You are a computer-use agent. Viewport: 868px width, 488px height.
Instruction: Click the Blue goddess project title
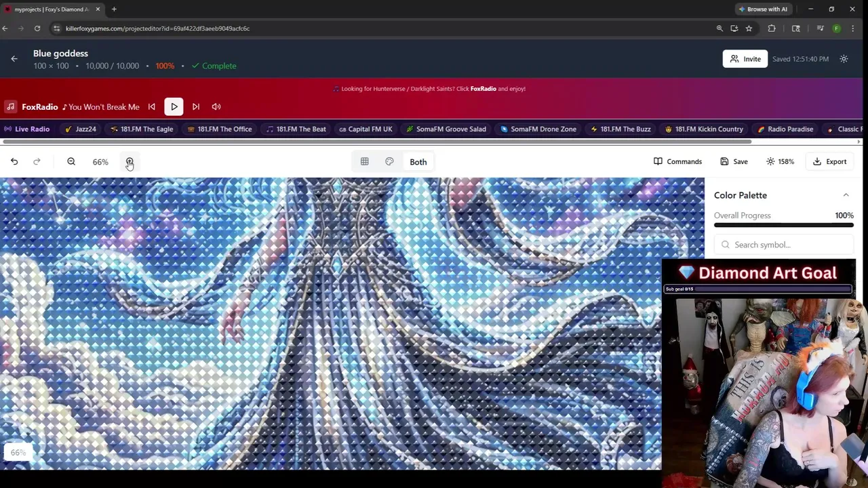click(x=60, y=54)
